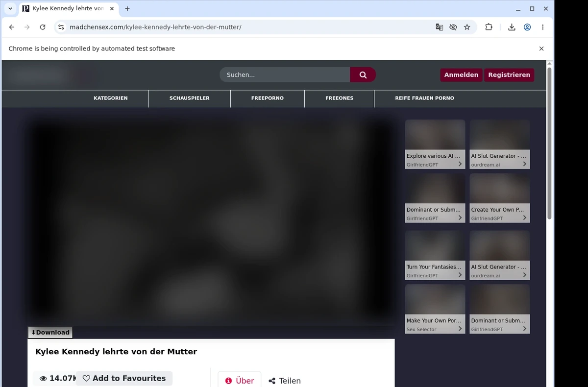Open the tab search chevron in Chrome

pos(10,8)
